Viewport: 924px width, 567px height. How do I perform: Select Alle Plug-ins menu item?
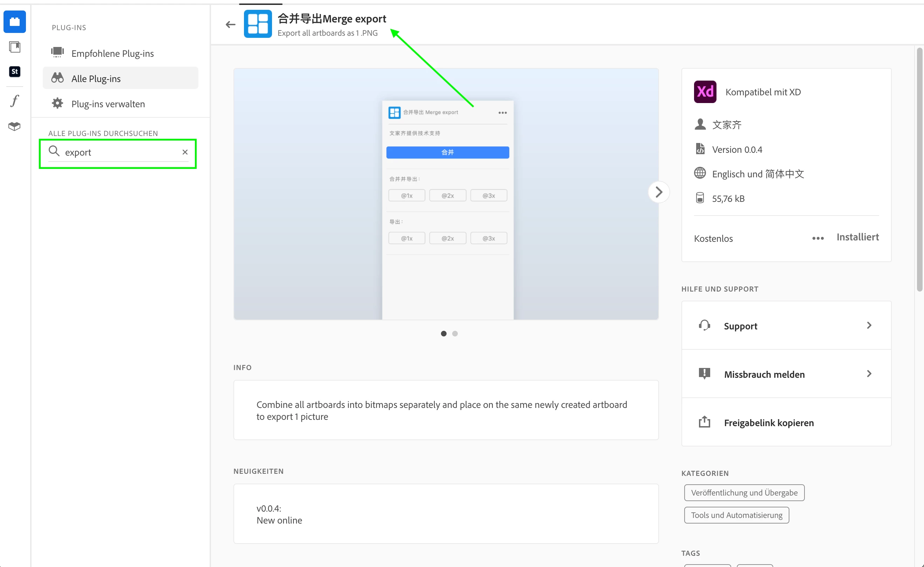[x=96, y=78]
